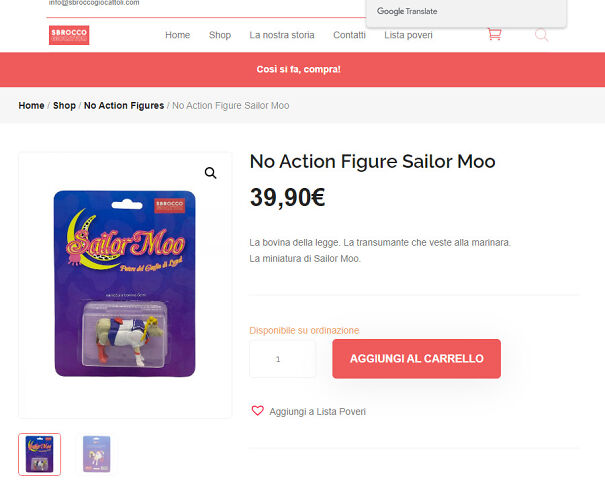605x484 pixels.
Task: Click Home breadcrumb link
Action: tap(31, 105)
